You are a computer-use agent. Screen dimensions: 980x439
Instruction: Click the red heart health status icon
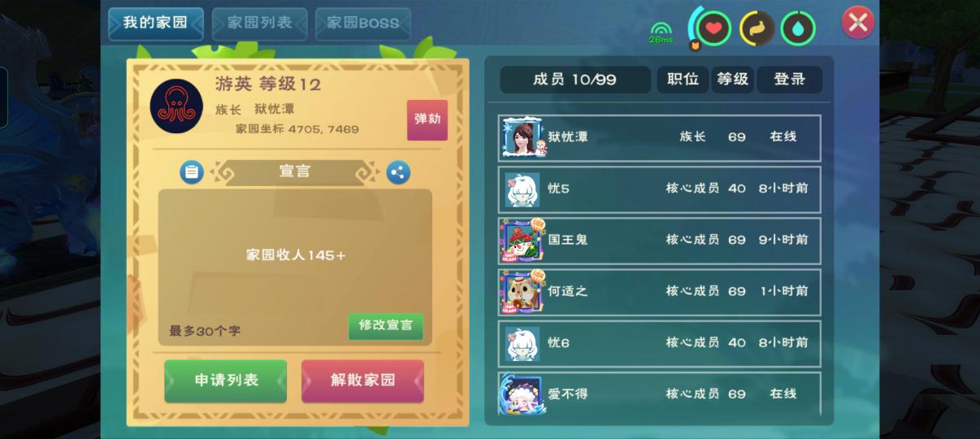point(713,29)
